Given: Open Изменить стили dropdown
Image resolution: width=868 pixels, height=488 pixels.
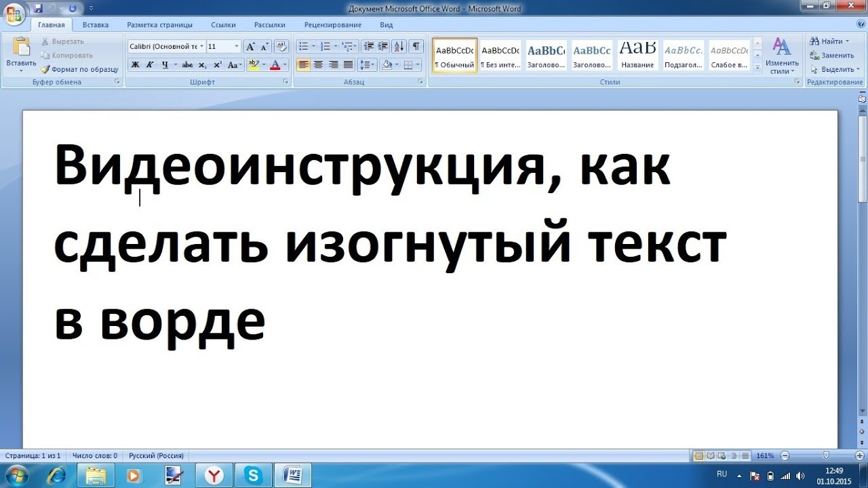Looking at the screenshot, I should pyautogui.click(x=782, y=55).
